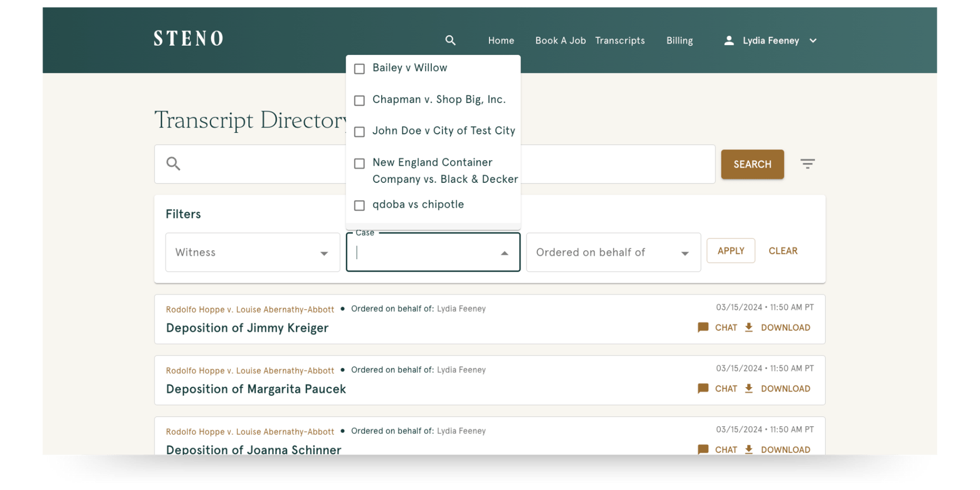The height and width of the screenshot is (490, 980).
Task: Collapse the Case dropdown using its arrow
Action: coord(505,253)
